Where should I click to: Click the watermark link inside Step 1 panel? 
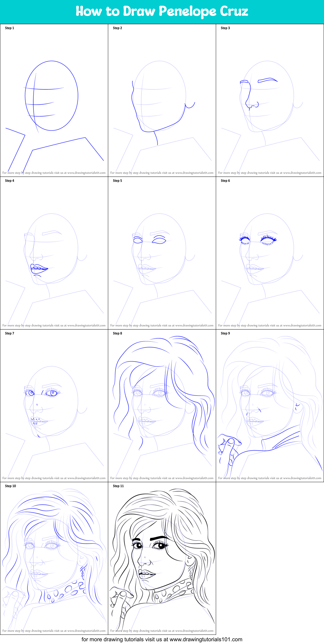pos(54,173)
